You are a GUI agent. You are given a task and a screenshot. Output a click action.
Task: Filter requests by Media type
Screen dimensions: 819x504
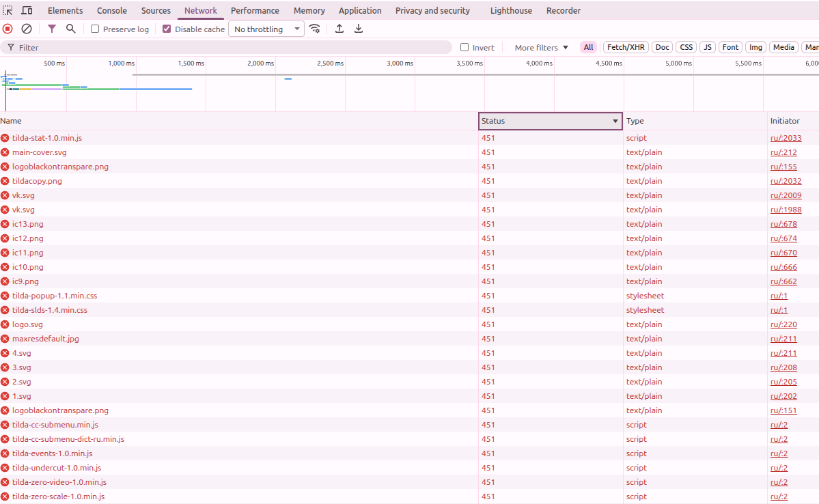click(783, 47)
